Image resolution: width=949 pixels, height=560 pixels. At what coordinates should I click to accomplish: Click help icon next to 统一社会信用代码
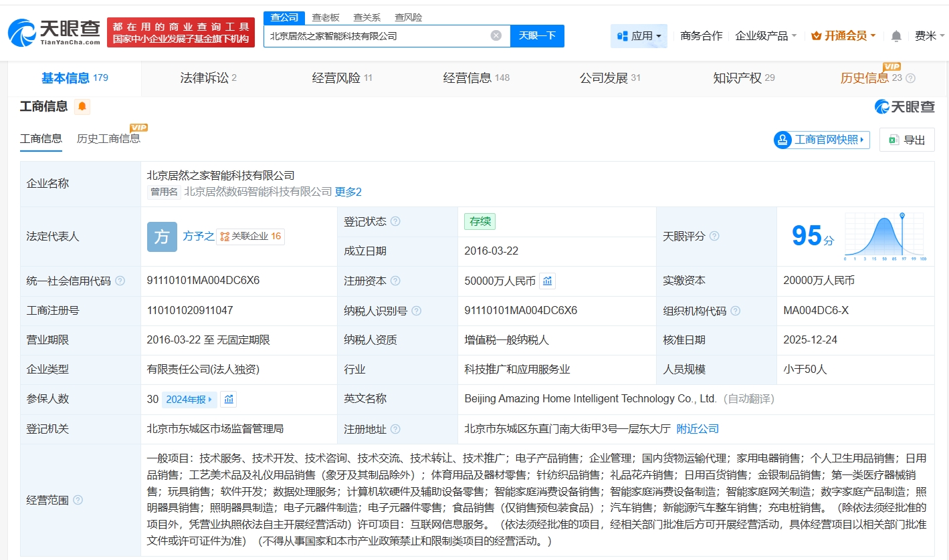[120, 281]
